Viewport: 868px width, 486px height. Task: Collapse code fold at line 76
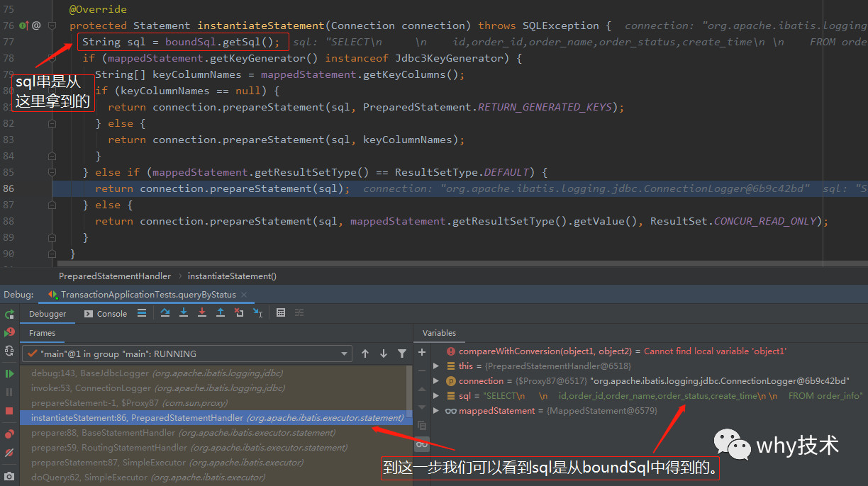point(52,26)
